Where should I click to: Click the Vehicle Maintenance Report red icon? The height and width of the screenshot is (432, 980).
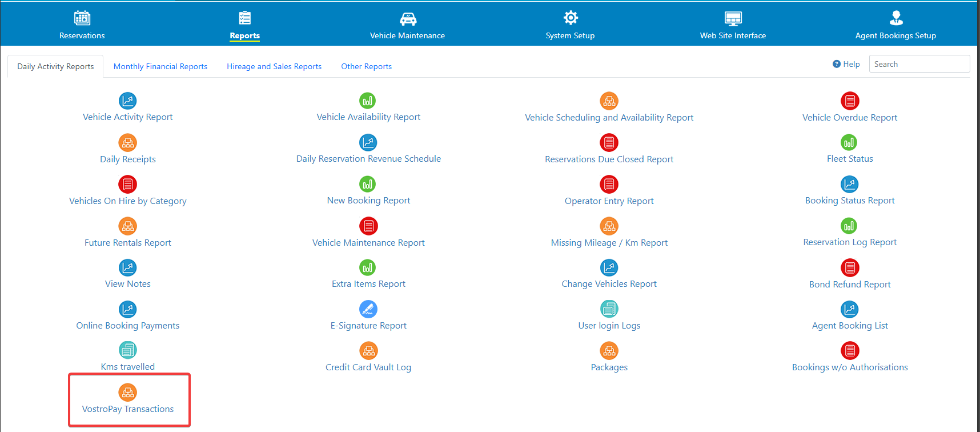pos(368,226)
